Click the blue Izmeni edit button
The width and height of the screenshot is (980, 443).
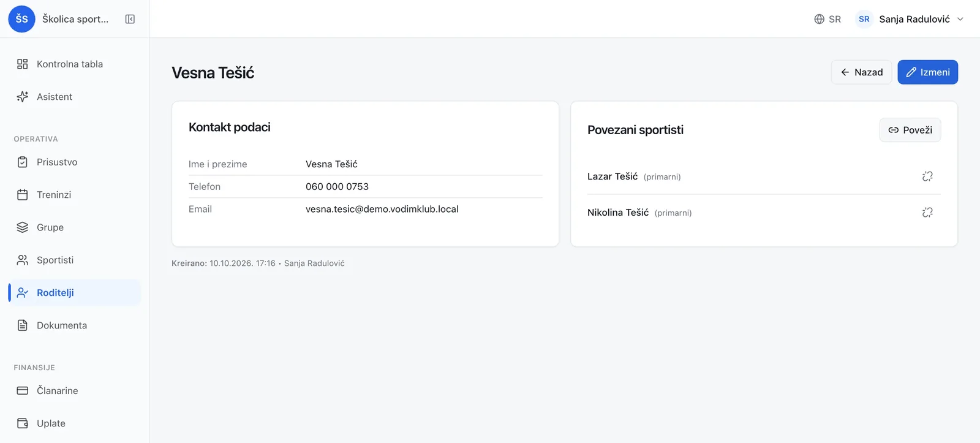[928, 72]
